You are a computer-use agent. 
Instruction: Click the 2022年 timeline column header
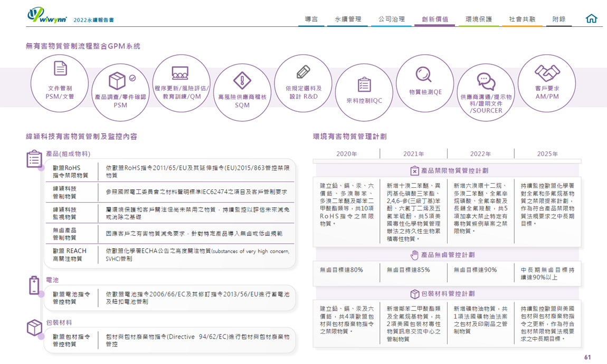pyautogui.click(x=480, y=154)
